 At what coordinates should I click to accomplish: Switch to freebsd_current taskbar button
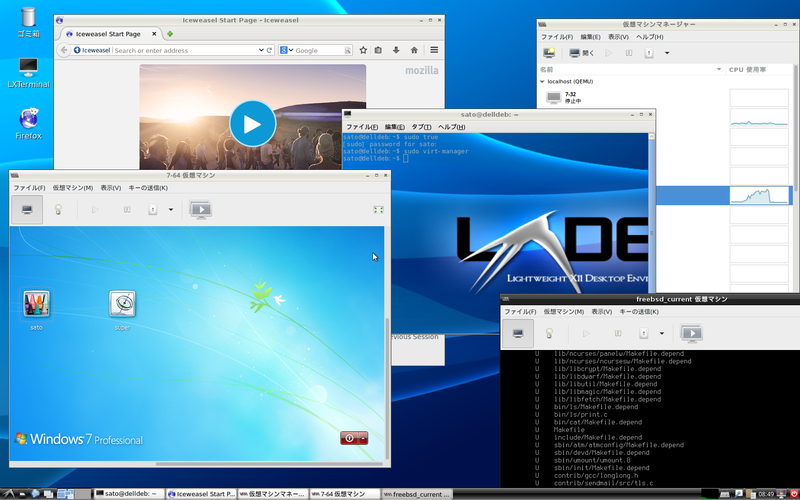coord(417,494)
